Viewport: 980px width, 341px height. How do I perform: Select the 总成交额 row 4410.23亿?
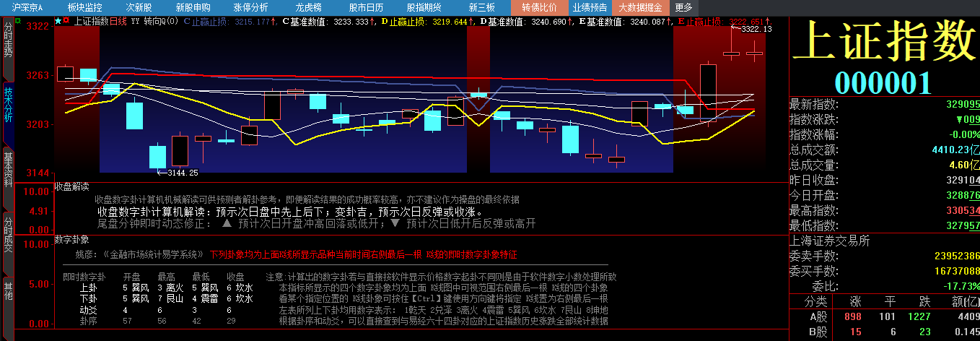tap(884, 150)
